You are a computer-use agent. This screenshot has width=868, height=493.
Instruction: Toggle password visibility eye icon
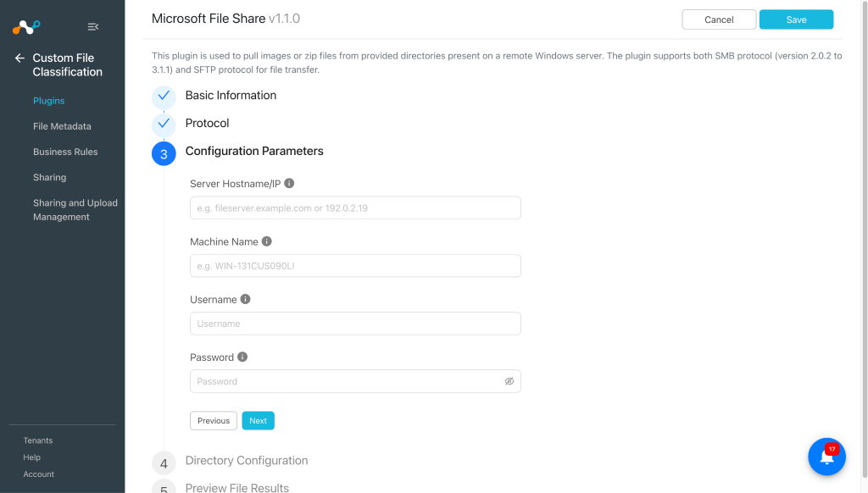tap(509, 381)
